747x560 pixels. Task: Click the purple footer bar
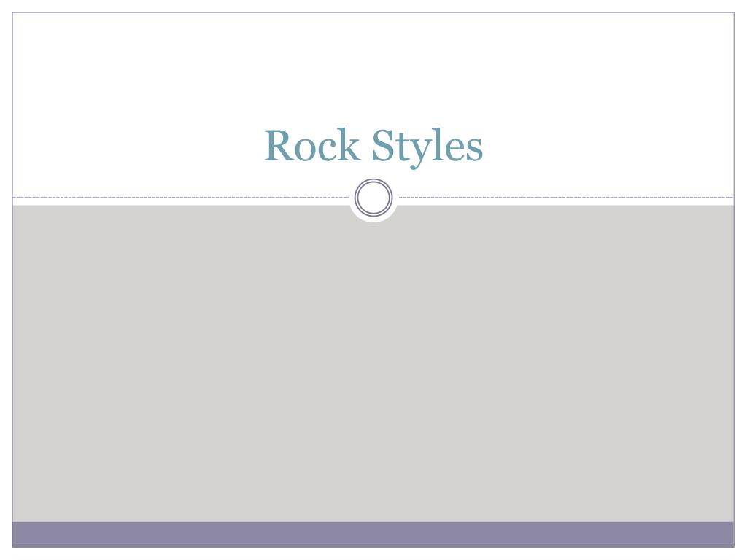[x=373, y=534]
